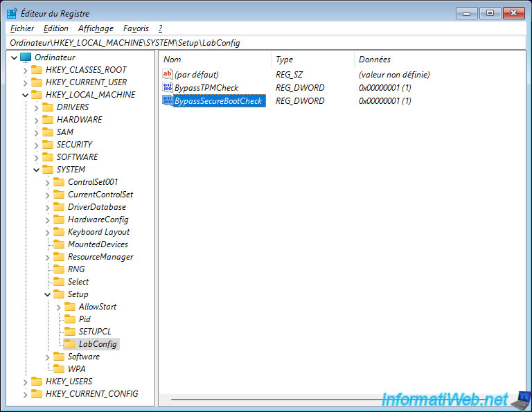Select the Keyboard Layout key
The height and width of the screenshot is (412, 532).
coord(99,232)
